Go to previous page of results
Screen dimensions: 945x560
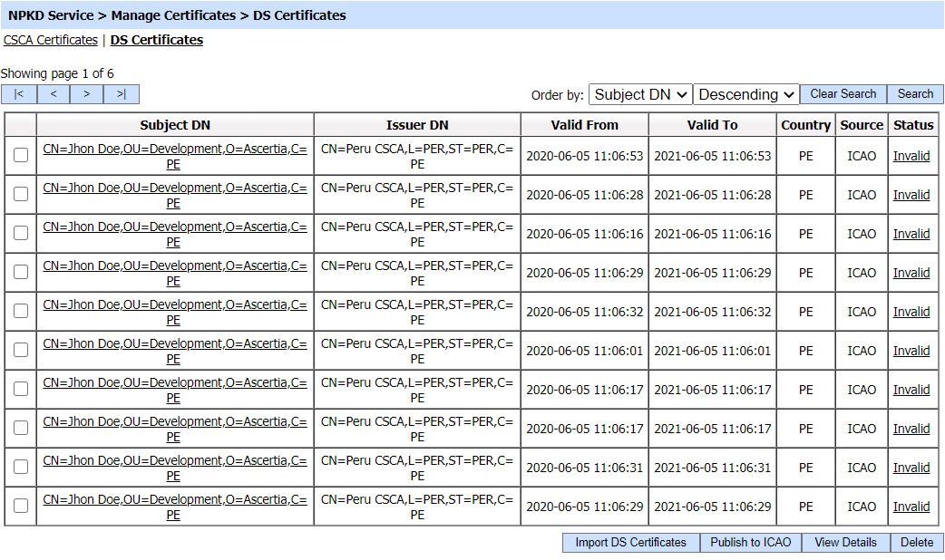coord(53,94)
